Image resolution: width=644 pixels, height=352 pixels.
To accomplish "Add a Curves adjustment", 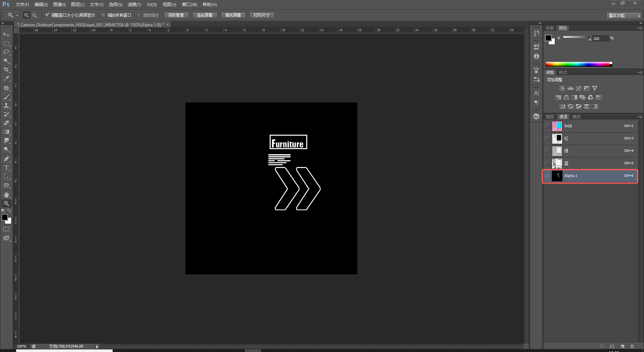I will pyautogui.click(x=579, y=88).
